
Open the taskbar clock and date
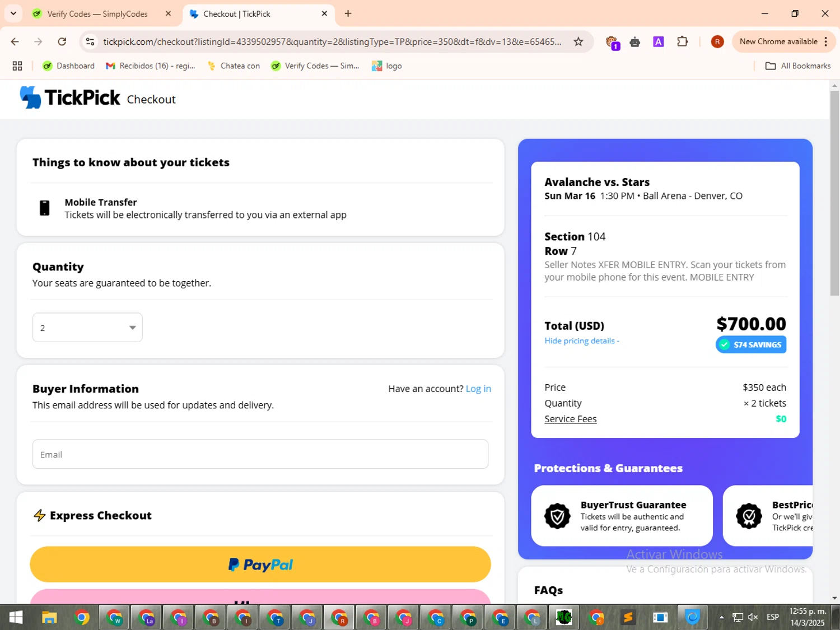(x=808, y=617)
